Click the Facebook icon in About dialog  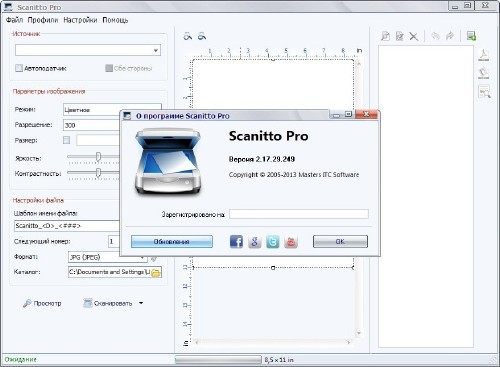236,241
